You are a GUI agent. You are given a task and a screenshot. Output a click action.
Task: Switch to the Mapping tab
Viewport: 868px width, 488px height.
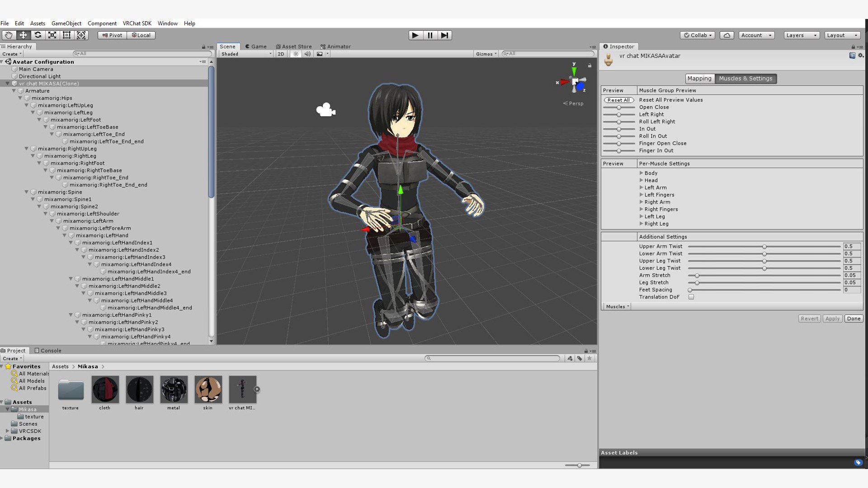(x=699, y=79)
